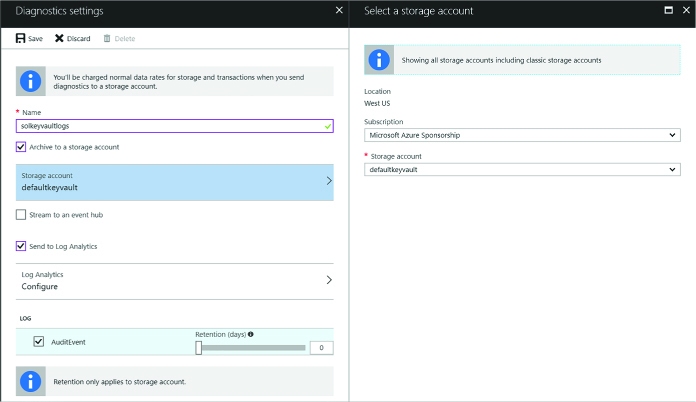Toggle the AuditEvent log checkbox
This screenshot has width=696, height=402.
[39, 342]
